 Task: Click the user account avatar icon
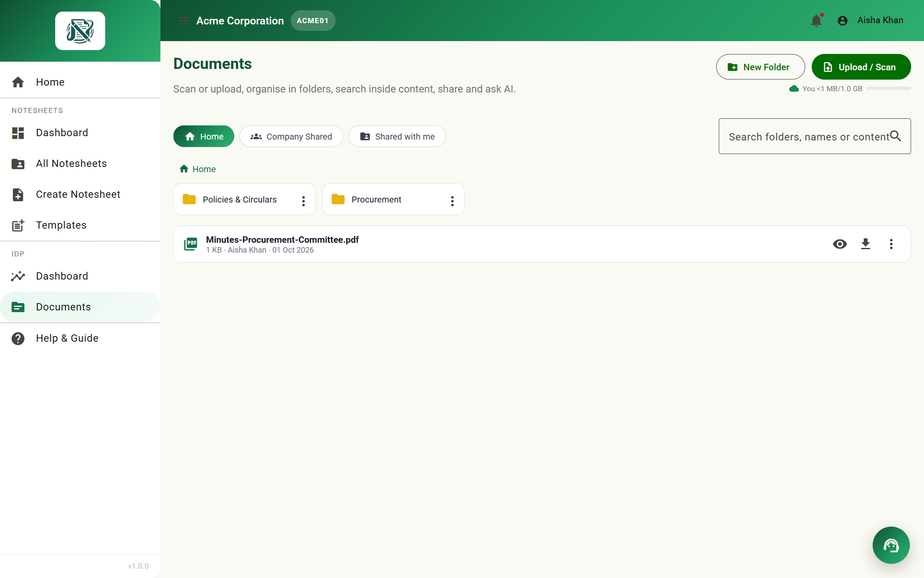point(843,21)
